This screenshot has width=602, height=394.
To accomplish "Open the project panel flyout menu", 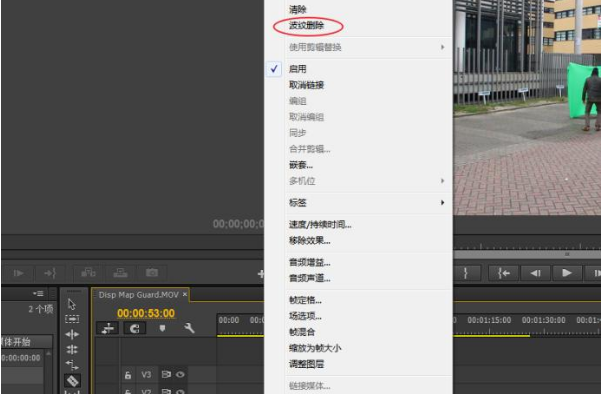I will click(x=38, y=294).
